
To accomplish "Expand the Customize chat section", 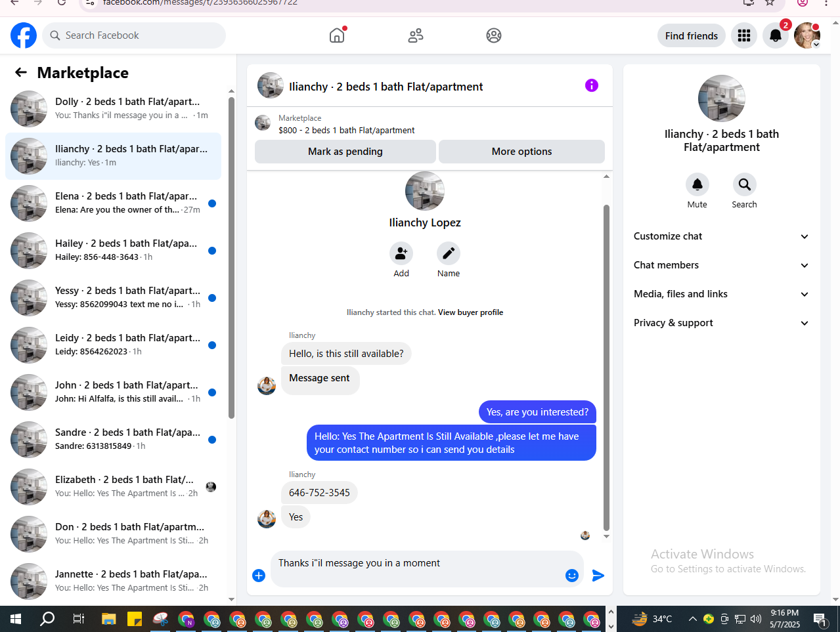I will click(722, 236).
